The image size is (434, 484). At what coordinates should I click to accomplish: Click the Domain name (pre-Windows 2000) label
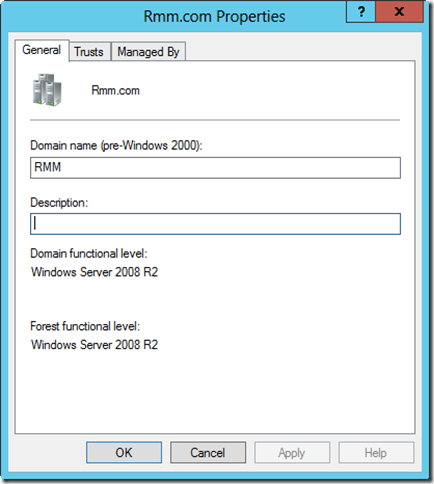[116, 146]
